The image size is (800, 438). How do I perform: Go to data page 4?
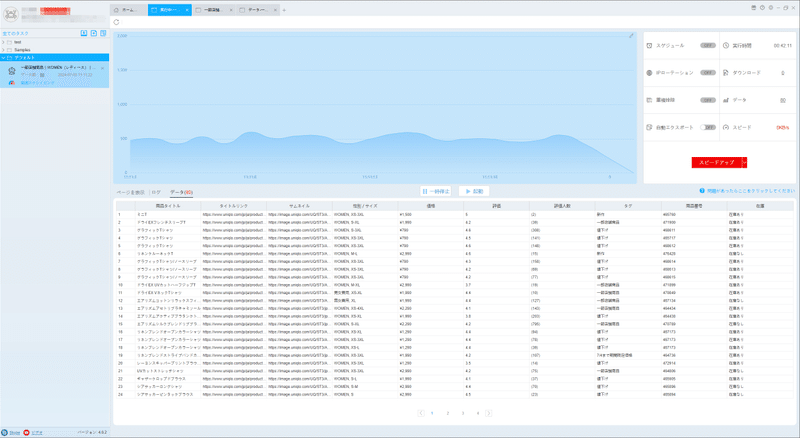pyautogui.click(x=478, y=413)
